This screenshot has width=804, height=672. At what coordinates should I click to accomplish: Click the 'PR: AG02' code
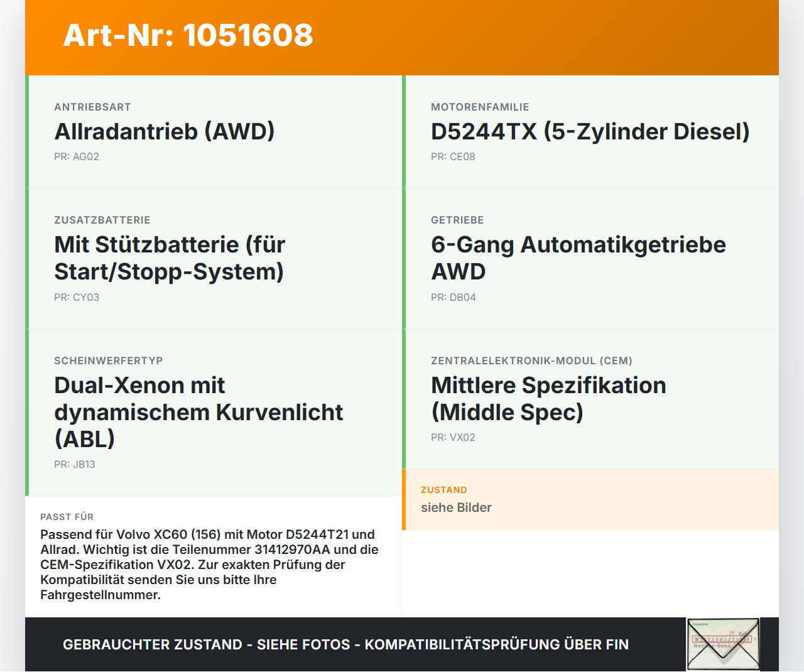[x=77, y=156]
